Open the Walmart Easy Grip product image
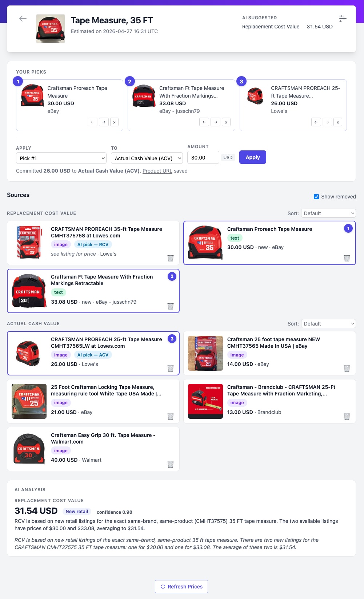 click(29, 449)
